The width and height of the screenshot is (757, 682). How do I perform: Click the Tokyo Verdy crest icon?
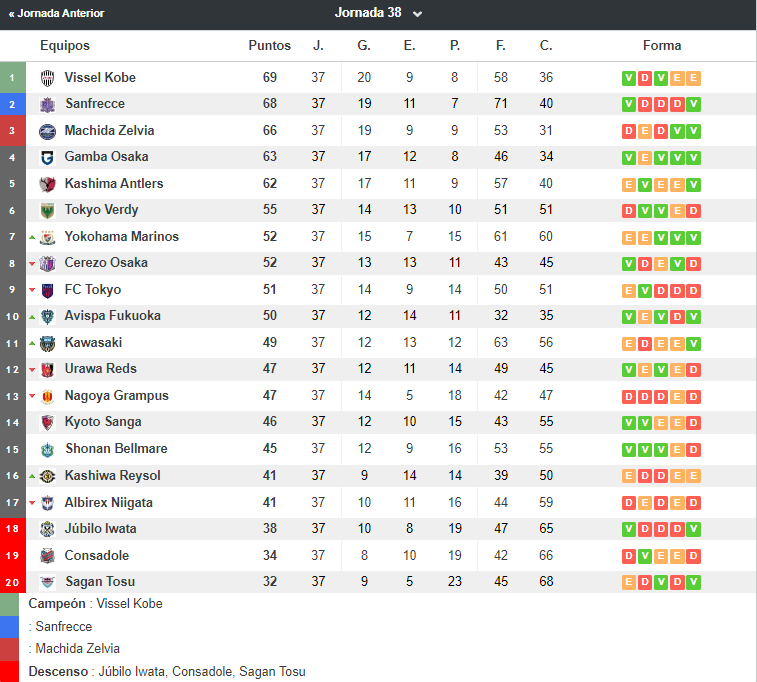click(47, 210)
